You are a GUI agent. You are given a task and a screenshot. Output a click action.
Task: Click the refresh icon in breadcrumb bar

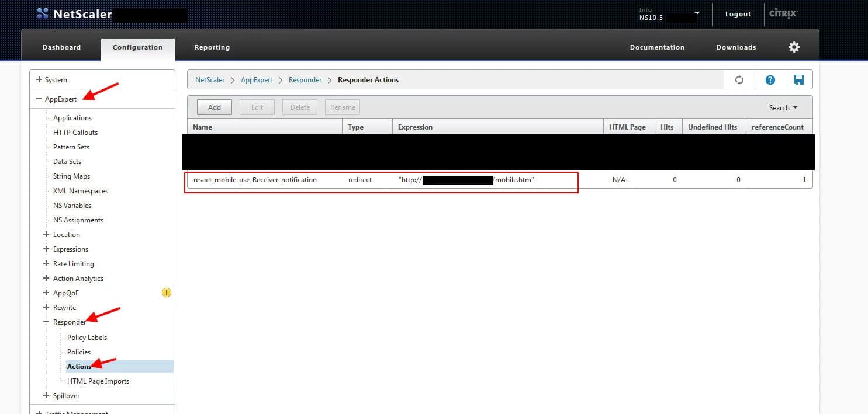pyautogui.click(x=739, y=80)
